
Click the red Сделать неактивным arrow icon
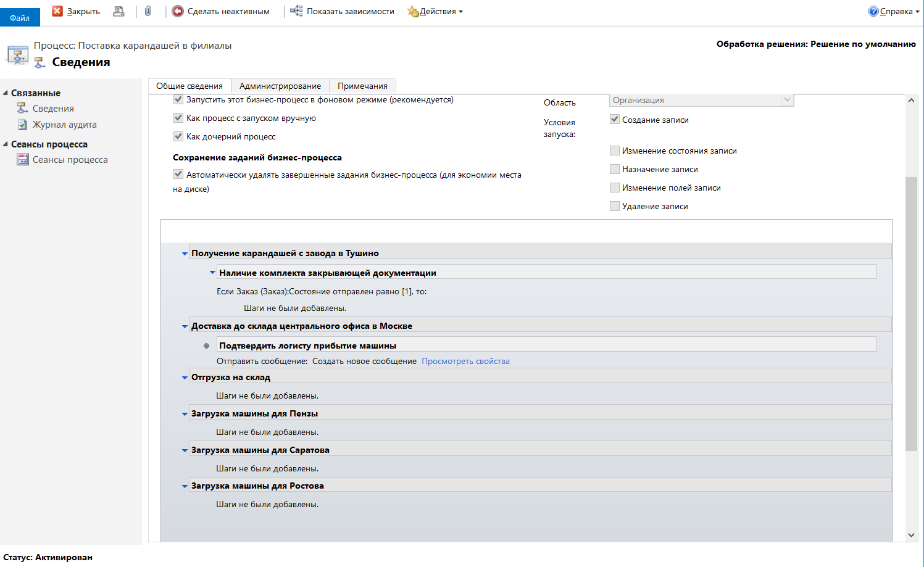point(178,11)
